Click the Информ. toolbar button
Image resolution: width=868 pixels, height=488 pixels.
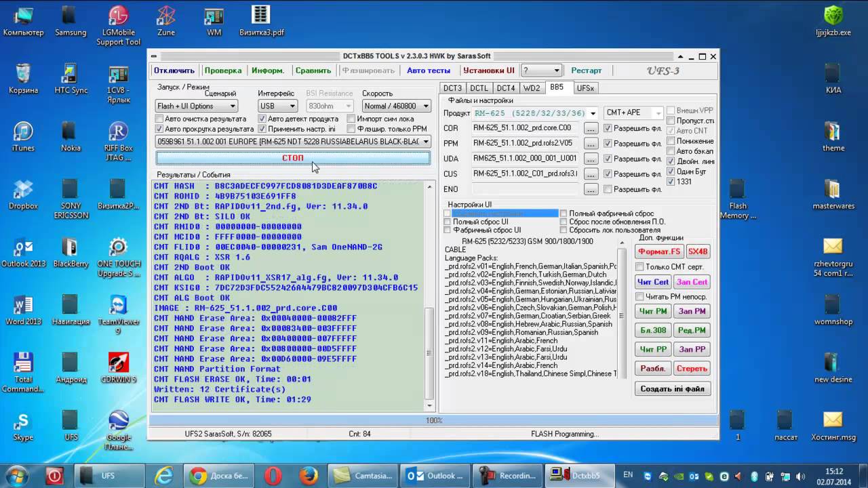point(268,70)
